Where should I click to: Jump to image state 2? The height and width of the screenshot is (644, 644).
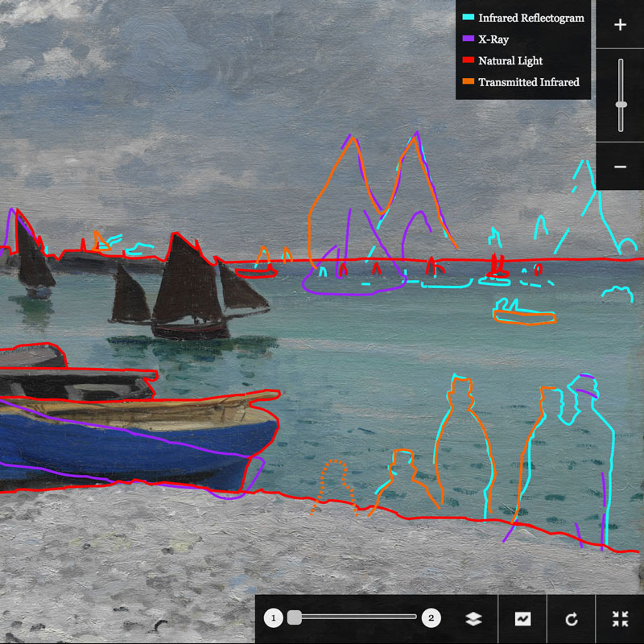pyautogui.click(x=431, y=617)
